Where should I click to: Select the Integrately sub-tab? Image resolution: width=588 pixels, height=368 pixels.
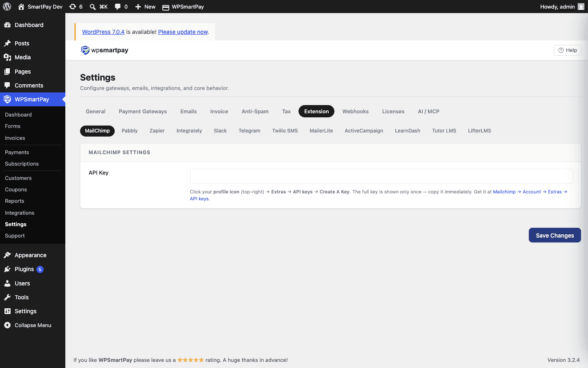click(189, 131)
